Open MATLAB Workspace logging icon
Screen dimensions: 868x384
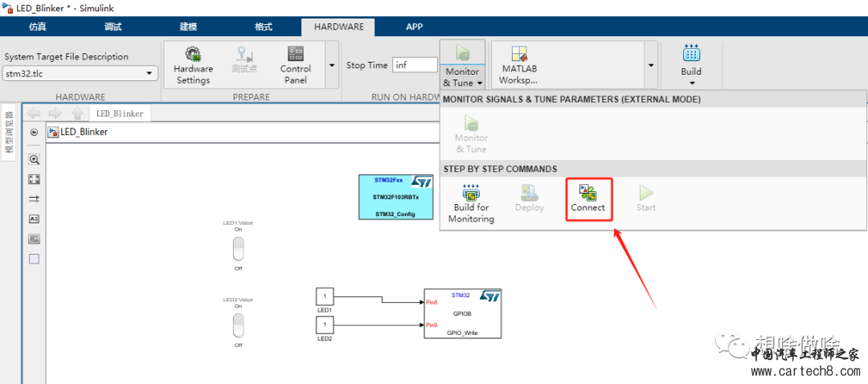pyautogui.click(x=519, y=54)
